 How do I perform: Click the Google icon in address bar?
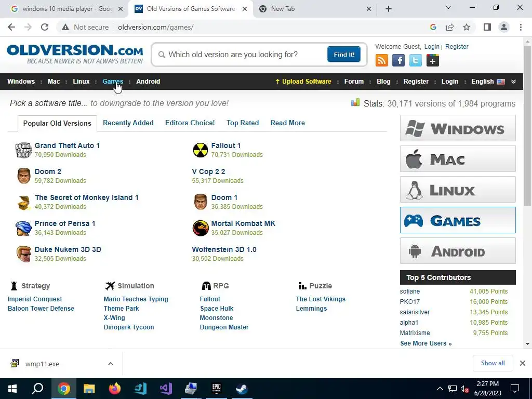[x=433, y=27]
